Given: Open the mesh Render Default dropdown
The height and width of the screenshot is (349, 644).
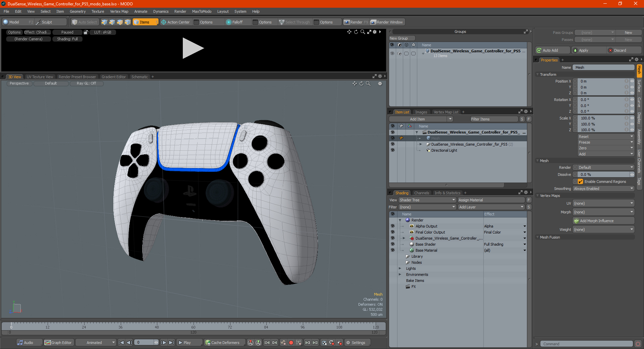Looking at the screenshot, I should pos(606,167).
